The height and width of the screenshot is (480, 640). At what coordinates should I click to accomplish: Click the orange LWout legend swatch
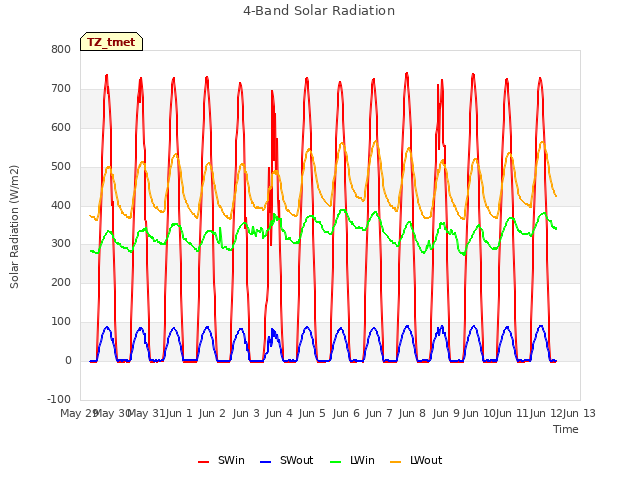coord(396,462)
